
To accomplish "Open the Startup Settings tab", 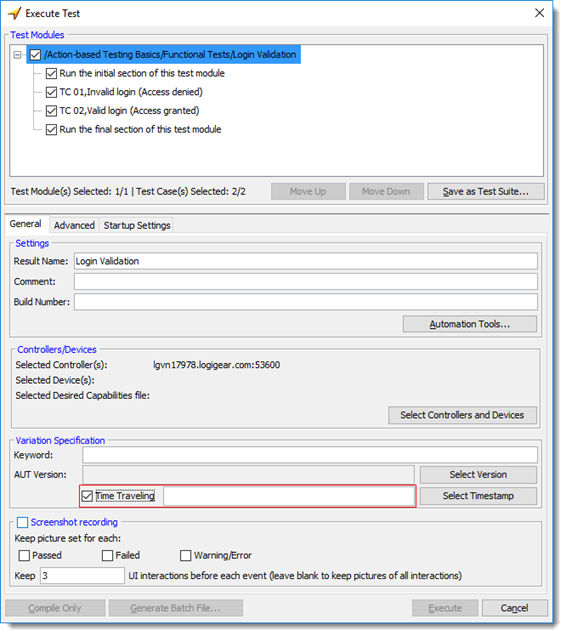I will (x=137, y=225).
